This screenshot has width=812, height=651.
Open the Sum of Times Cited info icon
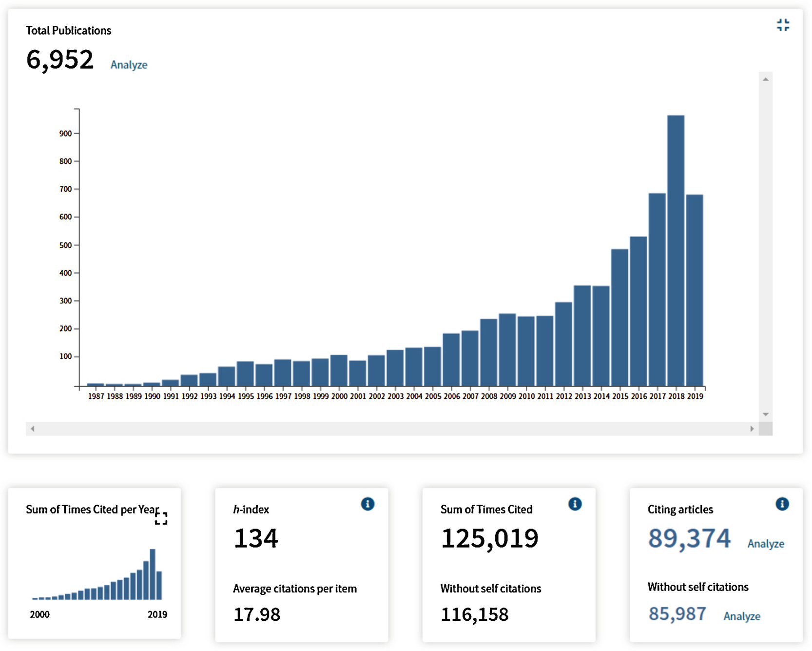(575, 504)
